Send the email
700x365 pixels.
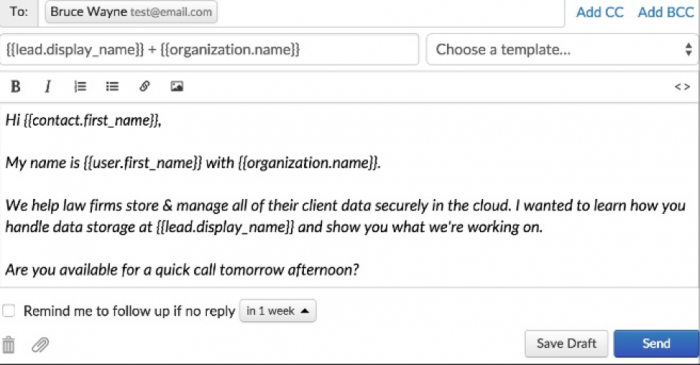[x=656, y=344]
